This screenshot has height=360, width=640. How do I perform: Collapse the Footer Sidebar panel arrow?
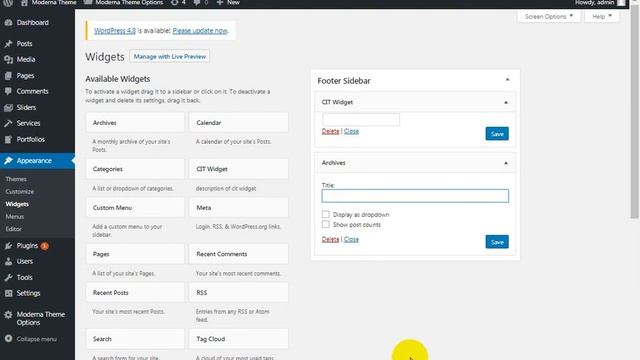[507, 80]
